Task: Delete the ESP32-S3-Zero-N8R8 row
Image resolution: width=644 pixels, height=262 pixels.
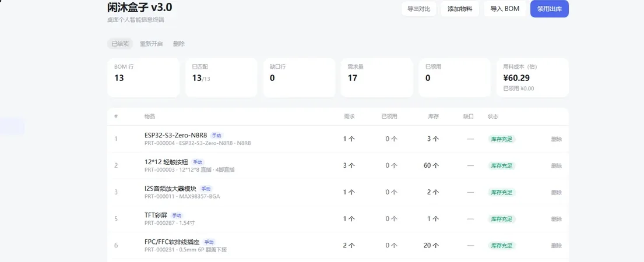Action: point(556,139)
